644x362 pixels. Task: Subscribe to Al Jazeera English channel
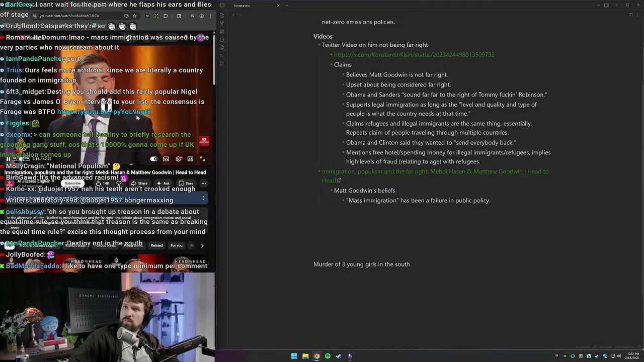pyautogui.click(x=72, y=184)
